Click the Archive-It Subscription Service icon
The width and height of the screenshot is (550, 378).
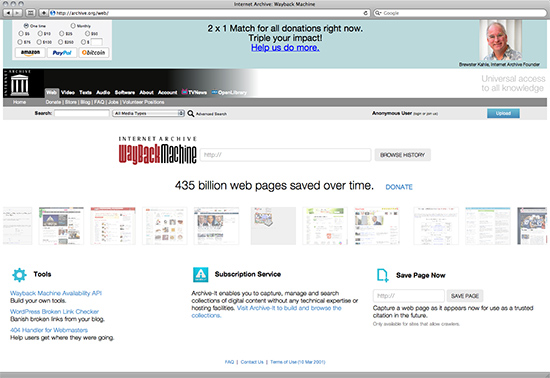point(201,275)
